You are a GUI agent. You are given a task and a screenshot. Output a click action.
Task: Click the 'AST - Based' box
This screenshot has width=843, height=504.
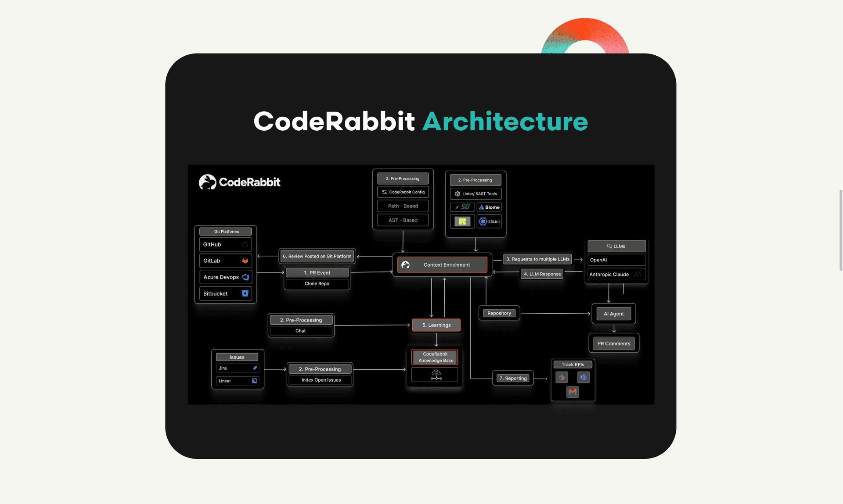[x=403, y=220]
